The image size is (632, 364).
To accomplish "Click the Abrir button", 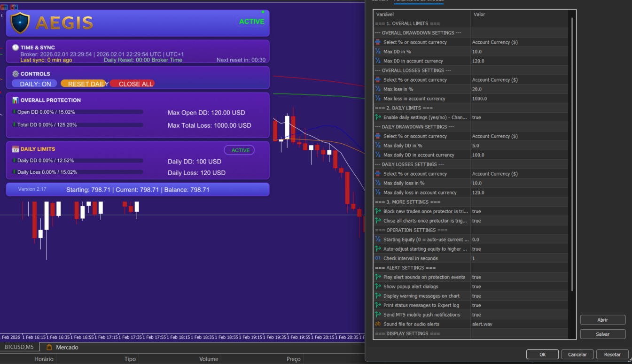I will point(602,320).
